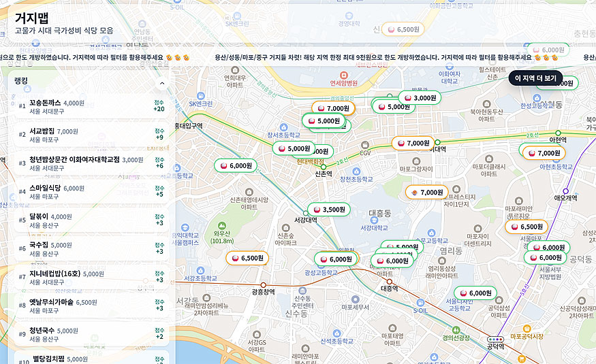This screenshot has width=596, height=364.
Task: Select the 6,500원 marker near 마포래미안푸르지오
Action: pyautogui.click(x=526, y=227)
